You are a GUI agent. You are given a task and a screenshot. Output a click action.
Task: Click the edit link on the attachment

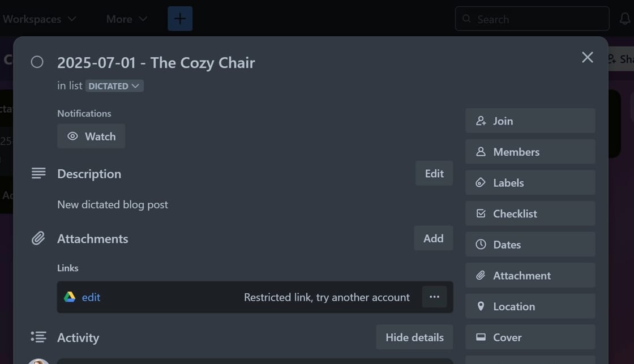91,297
